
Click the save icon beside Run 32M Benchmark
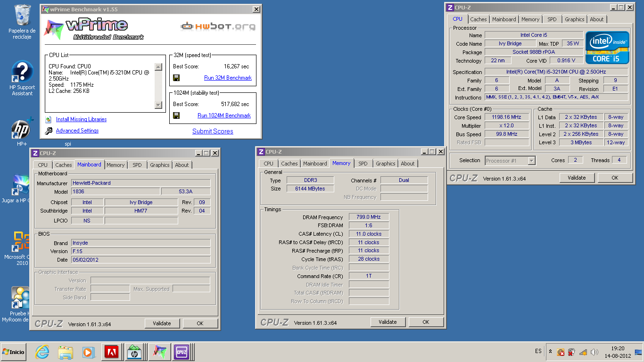coord(176,78)
